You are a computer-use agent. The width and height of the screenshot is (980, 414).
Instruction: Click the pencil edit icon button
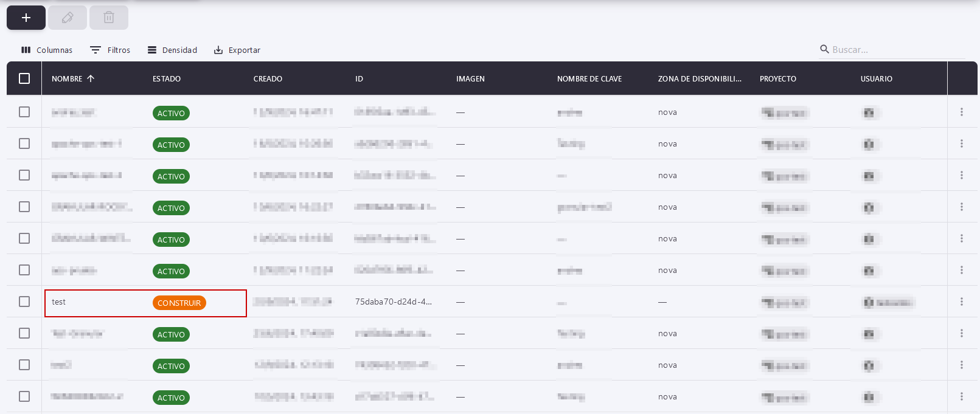(68, 18)
